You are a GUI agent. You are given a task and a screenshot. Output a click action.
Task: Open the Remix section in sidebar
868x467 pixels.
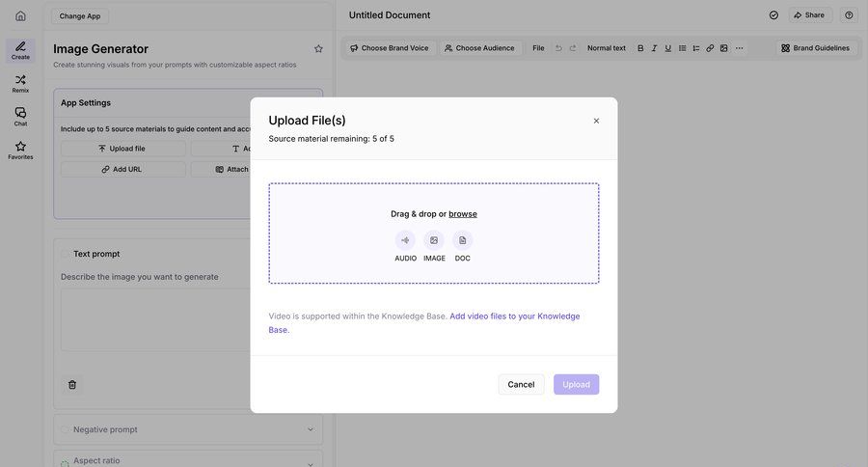(x=20, y=84)
